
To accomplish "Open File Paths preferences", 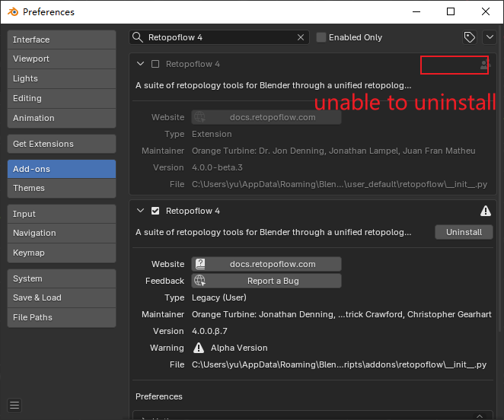I will coord(62,317).
